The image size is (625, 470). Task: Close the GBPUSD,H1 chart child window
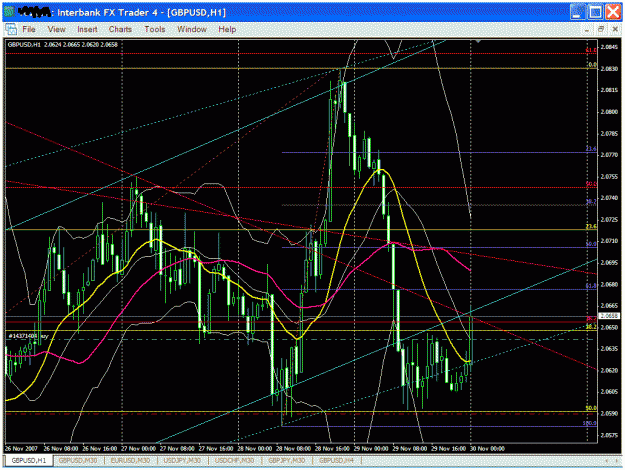pyautogui.click(x=615, y=29)
